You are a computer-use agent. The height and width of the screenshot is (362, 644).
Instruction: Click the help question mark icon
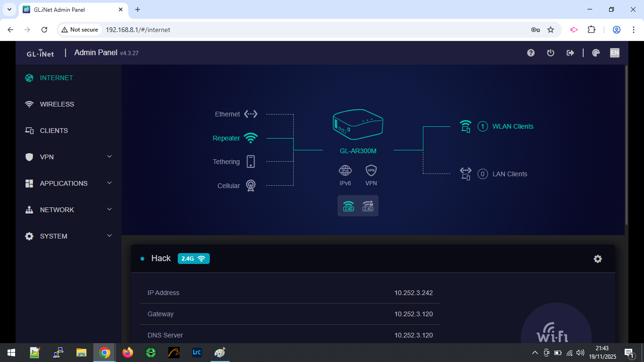pos(530,53)
